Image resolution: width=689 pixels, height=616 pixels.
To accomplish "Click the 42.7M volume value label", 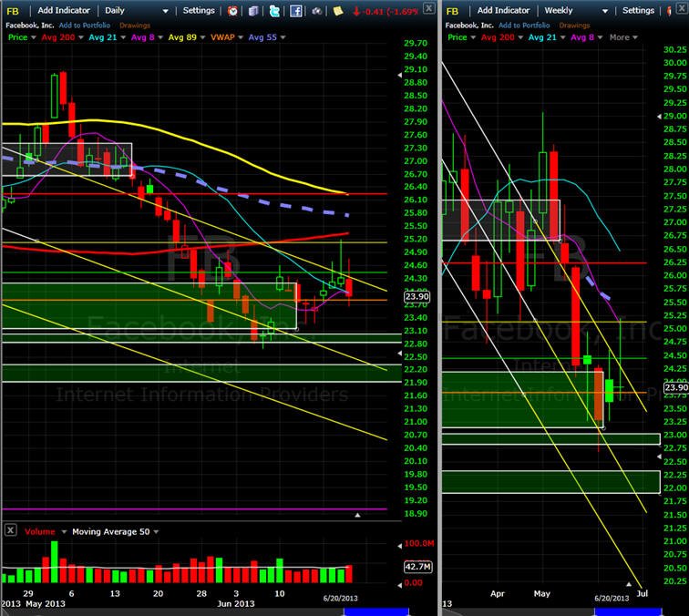I will click(417, 567).
